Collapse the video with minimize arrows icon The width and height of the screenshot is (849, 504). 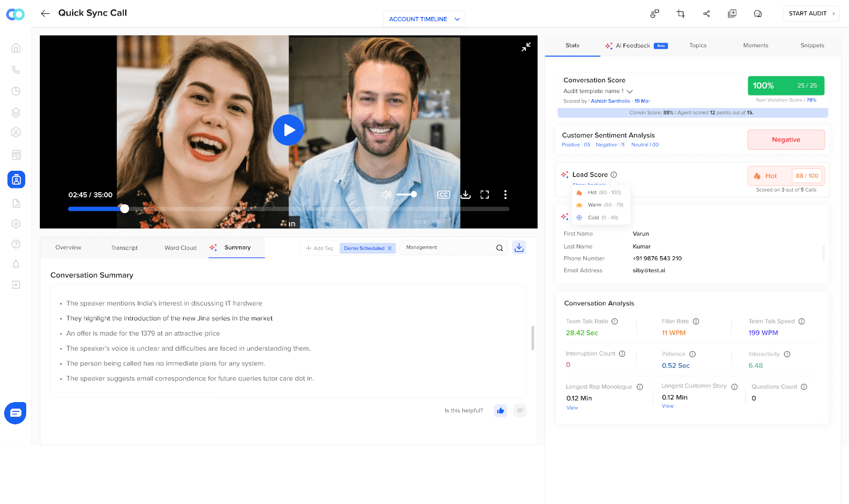click(526, 47)
